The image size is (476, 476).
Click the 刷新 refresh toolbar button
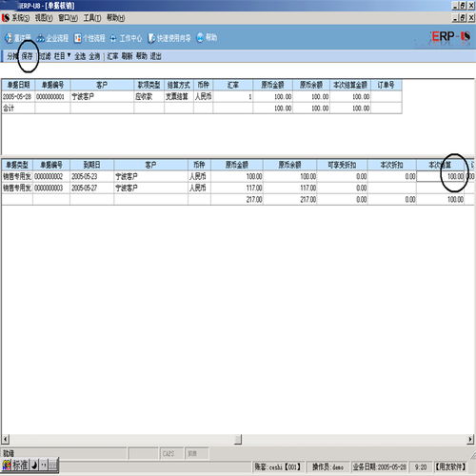point(127,56)
